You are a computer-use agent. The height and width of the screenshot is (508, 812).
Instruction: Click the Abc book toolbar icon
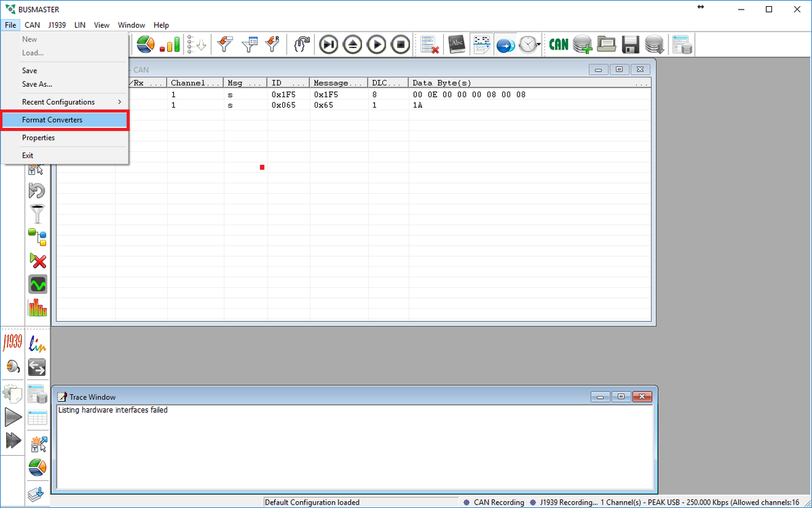coord(457,45)
